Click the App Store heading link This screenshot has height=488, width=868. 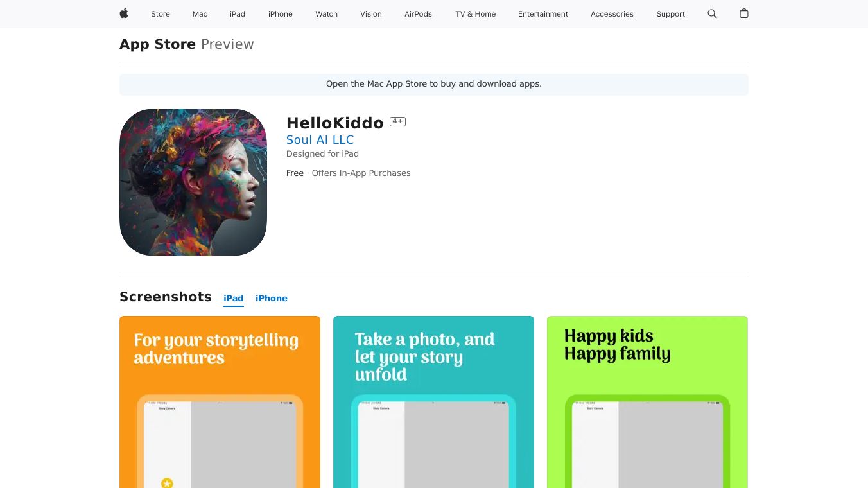point(157,44)
